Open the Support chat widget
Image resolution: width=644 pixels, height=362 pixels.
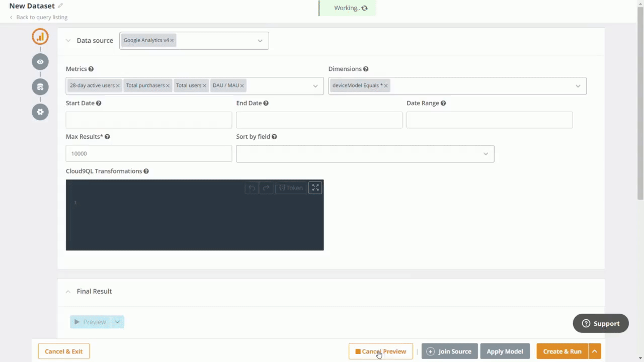tap(601, 323)
